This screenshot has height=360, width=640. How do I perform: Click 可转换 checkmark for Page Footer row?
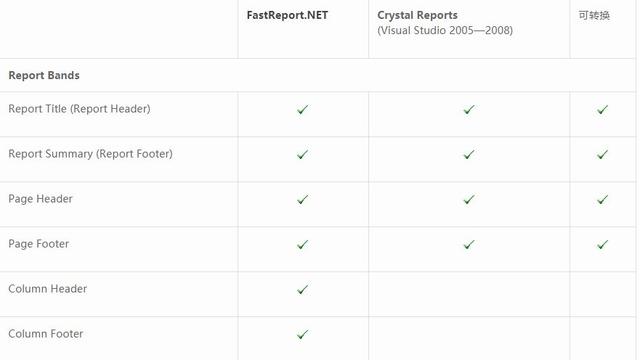(x=602, y=244)
